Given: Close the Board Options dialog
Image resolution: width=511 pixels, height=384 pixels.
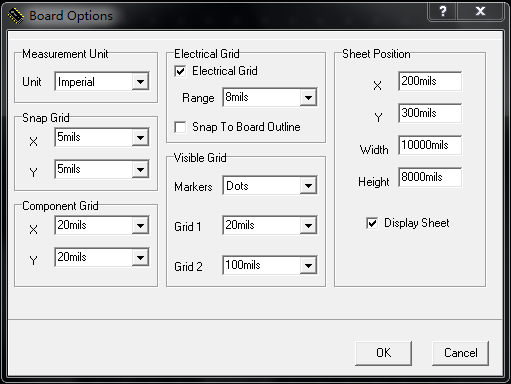Looking at the screenshot, I should point(480,11).
